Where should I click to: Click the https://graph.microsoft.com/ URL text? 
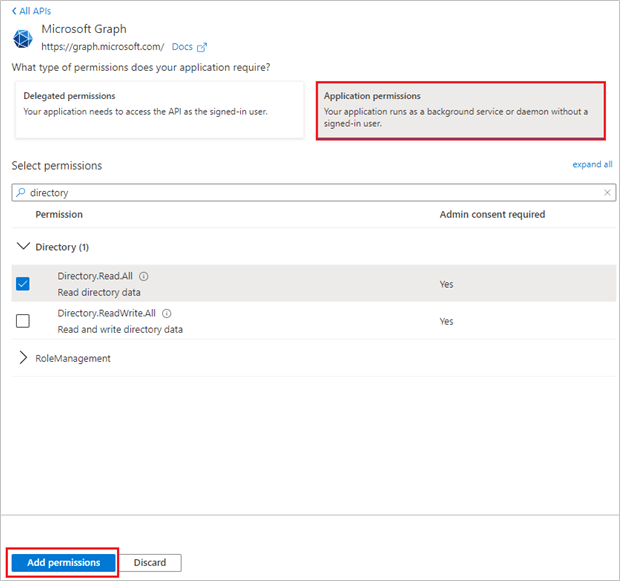(x=102, y=47)
